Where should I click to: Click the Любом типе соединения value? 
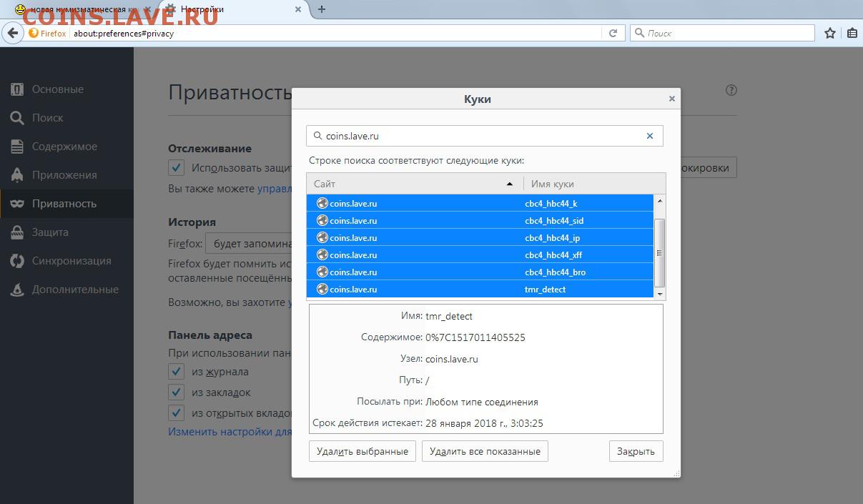(482, 402)
